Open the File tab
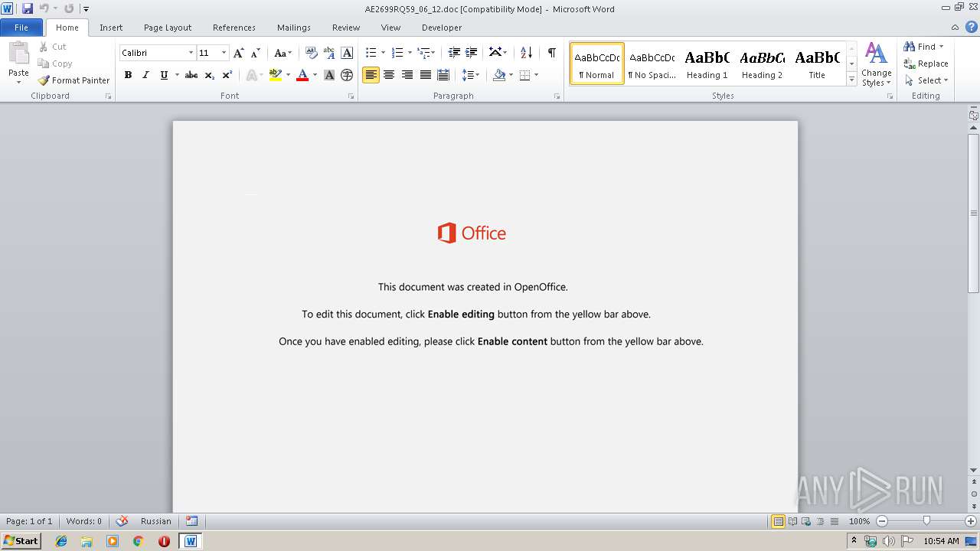The width and height of the screenshot is (980, 551). 21,28
